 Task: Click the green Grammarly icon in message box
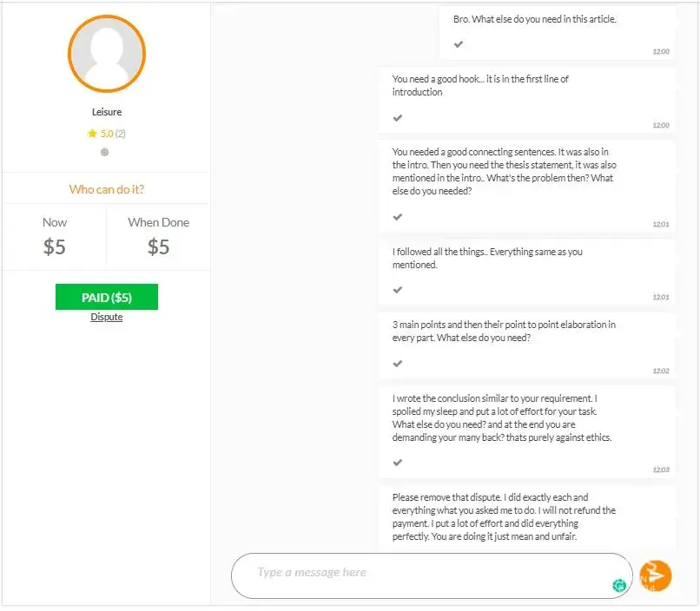coord(619,585)
